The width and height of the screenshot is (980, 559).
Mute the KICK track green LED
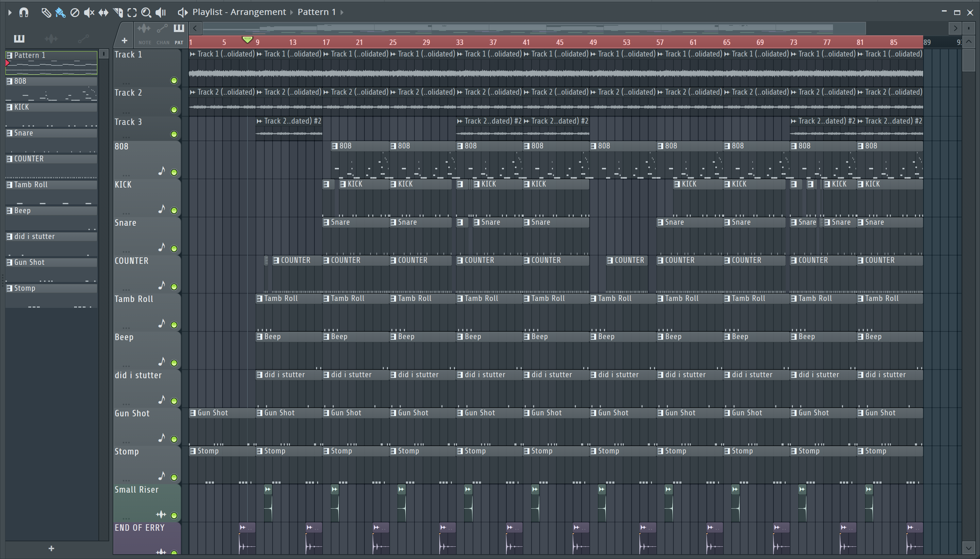pyautogui.click(x=174, y=210)
